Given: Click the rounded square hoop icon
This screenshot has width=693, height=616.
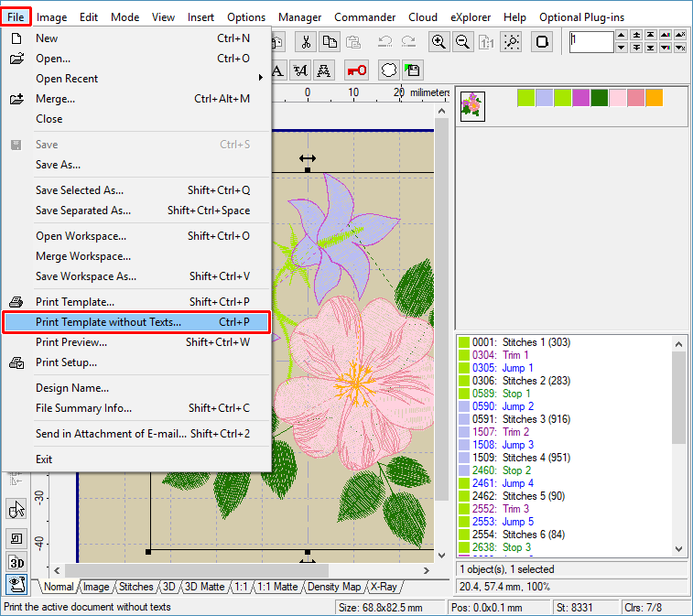Looking at the screenshot, I should pyautogui.click(x=542, y=42).
